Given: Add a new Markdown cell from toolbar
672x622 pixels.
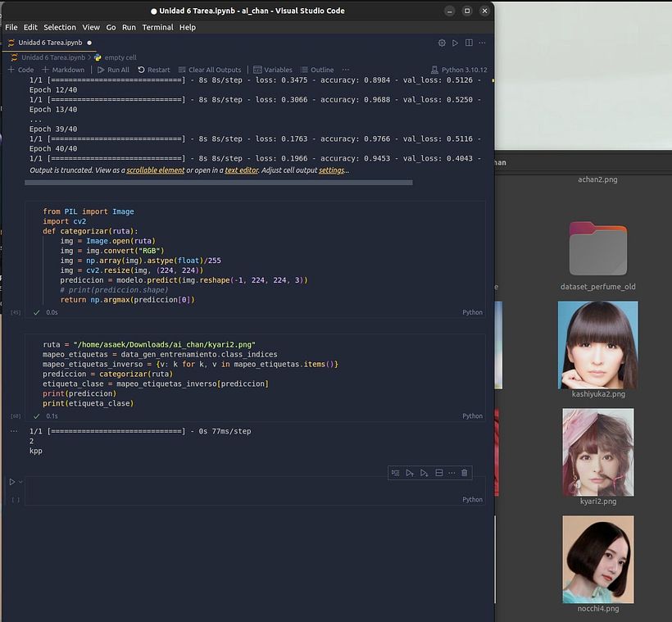Looking at the screenshot, I should point(63,70).
